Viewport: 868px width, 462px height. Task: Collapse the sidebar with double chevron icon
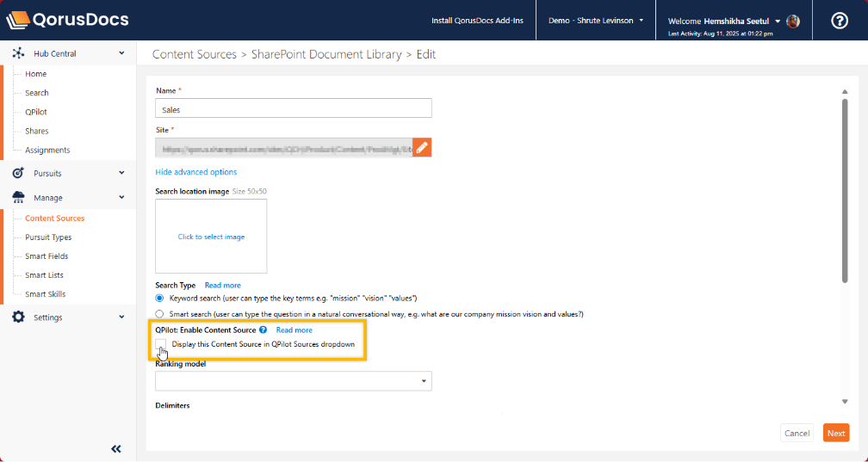pyautogui.click(x=116, y=448)
